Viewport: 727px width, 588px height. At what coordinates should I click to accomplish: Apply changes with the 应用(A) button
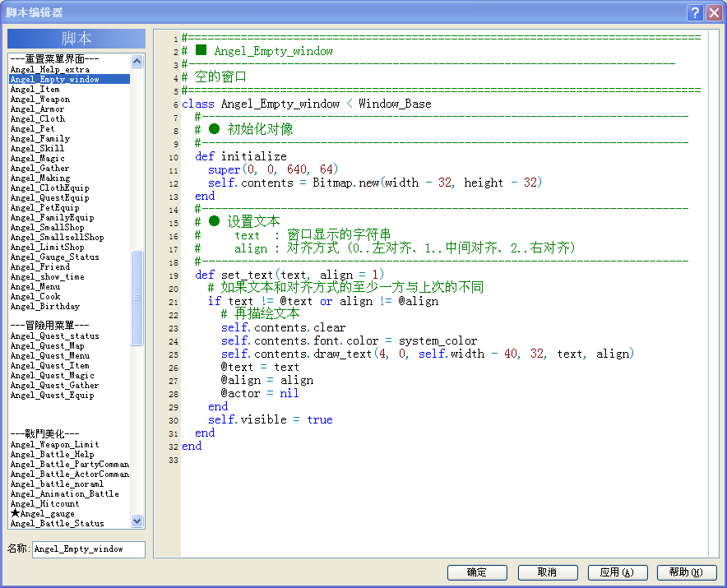[617, 572]
